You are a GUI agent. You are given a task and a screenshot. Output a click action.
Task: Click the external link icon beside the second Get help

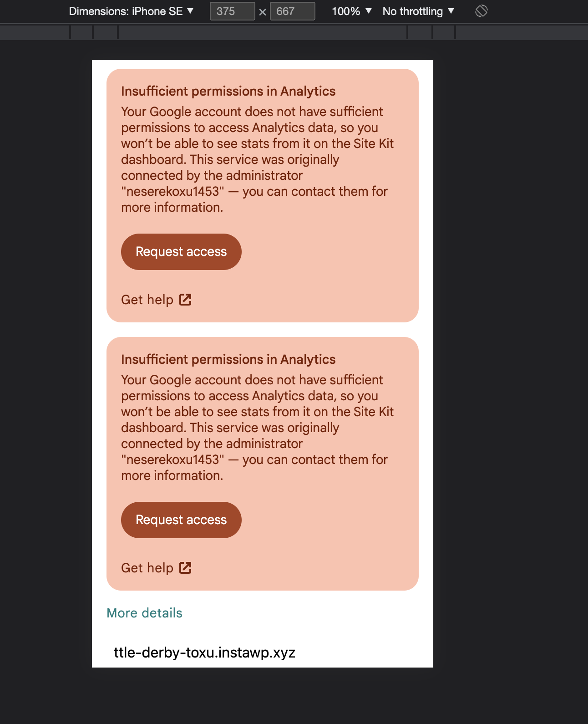(x=186, y=568)
